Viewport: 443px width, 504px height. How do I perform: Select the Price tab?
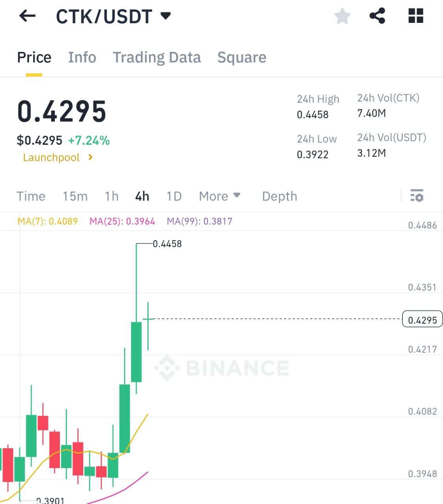click(x=34, y=57)
